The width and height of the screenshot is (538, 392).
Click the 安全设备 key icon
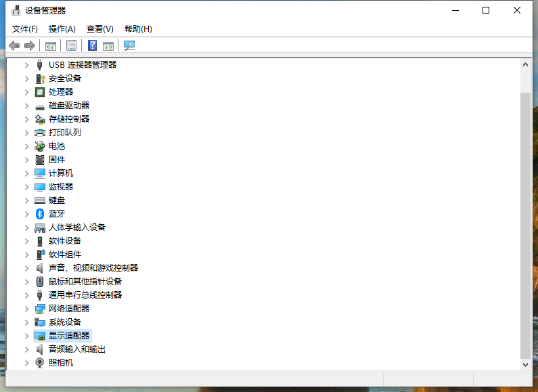coord(40,79)
